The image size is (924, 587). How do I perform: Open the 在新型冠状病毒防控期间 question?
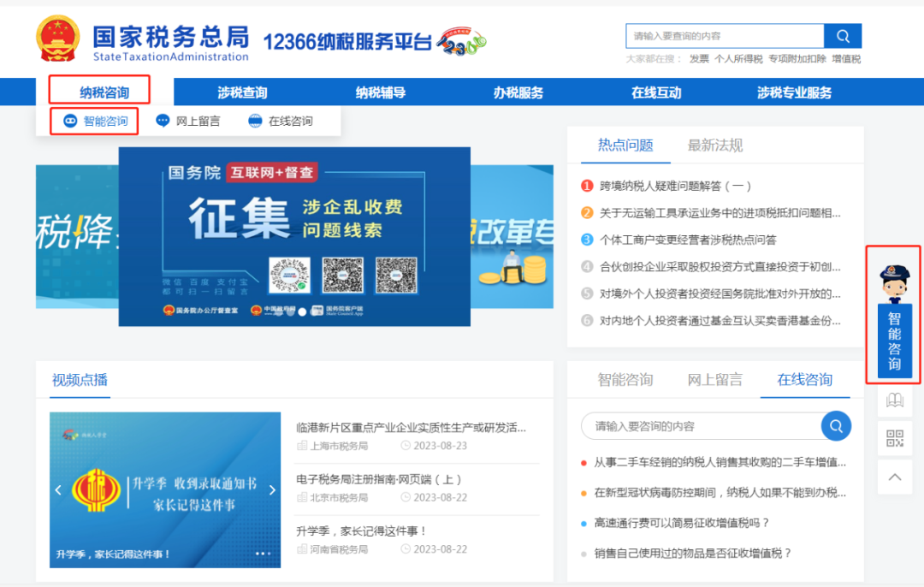720,493
